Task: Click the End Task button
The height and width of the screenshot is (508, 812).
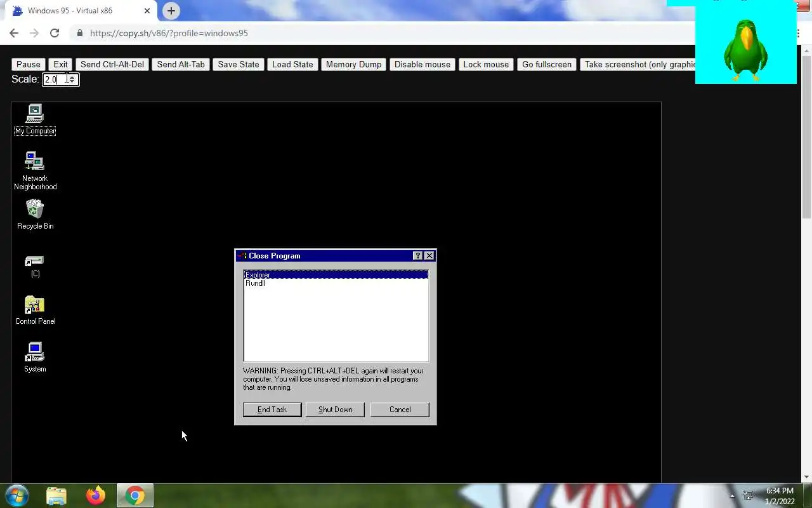Action: click(272, 410)
